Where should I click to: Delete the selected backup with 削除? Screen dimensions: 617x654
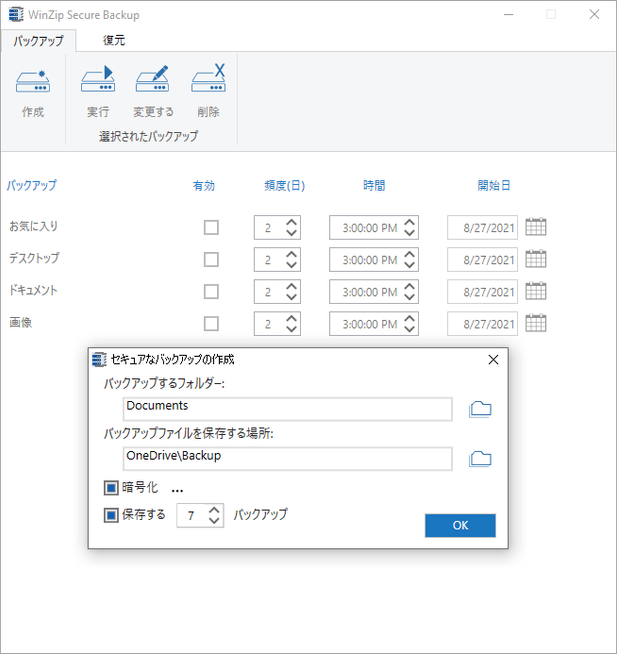pyautogui.click(x=208, y=78)
